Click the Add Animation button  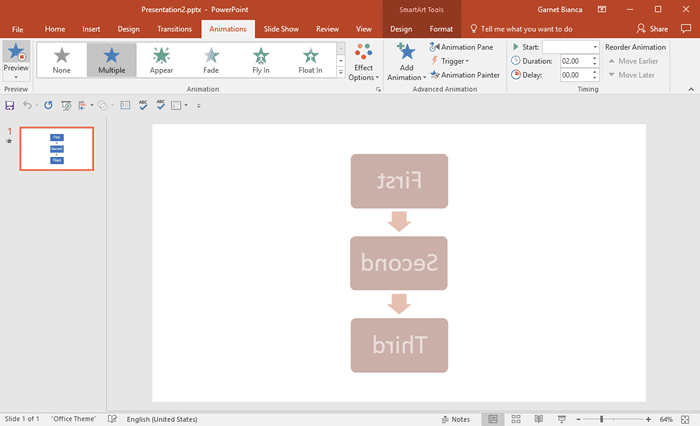[405, 63]
